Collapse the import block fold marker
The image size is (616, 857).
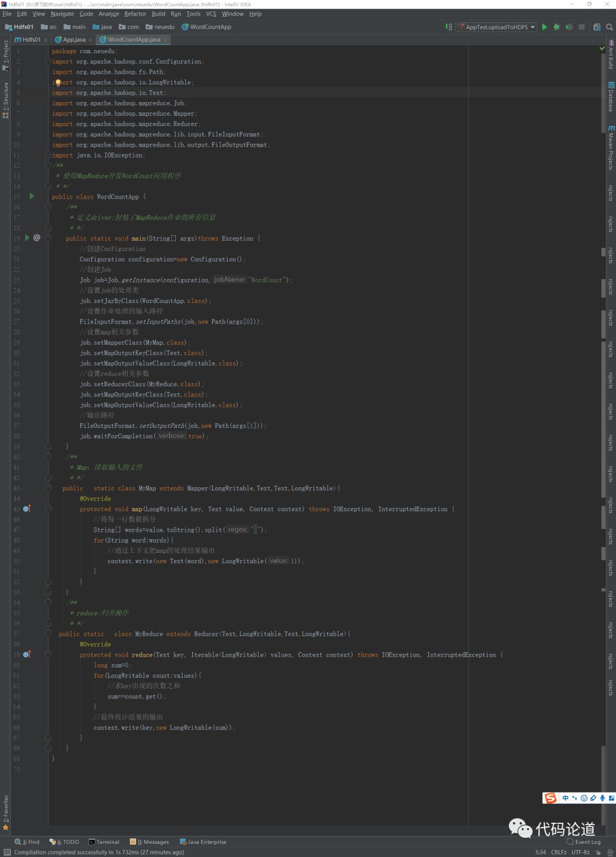(x=48, y=61)
